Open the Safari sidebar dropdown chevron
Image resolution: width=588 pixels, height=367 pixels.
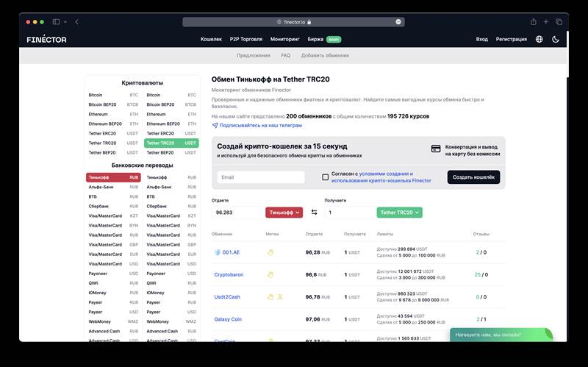(x=65, y=22)
